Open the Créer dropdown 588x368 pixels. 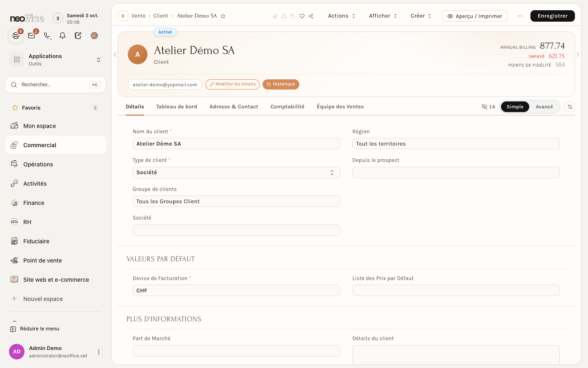pos(421,16)
